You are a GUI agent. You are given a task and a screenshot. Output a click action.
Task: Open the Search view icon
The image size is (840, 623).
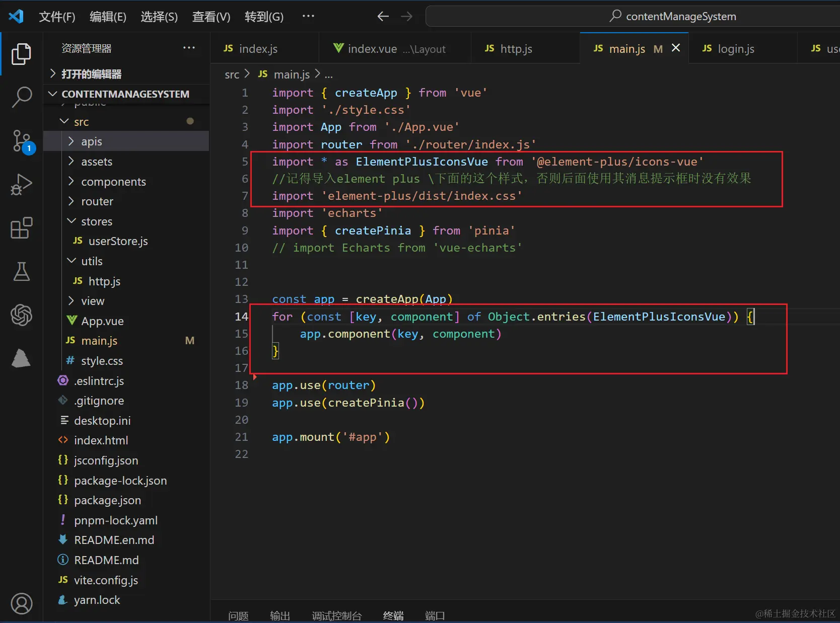[21, 97]
